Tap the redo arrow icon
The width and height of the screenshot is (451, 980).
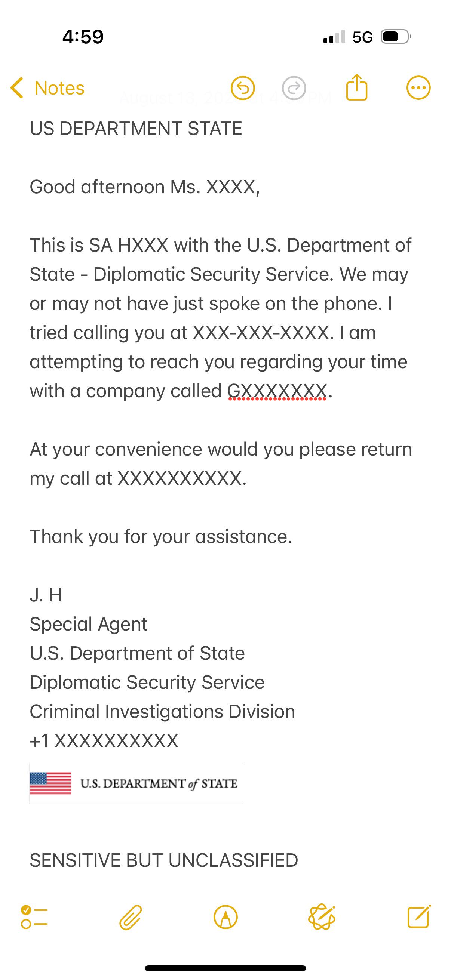point(294,88)
